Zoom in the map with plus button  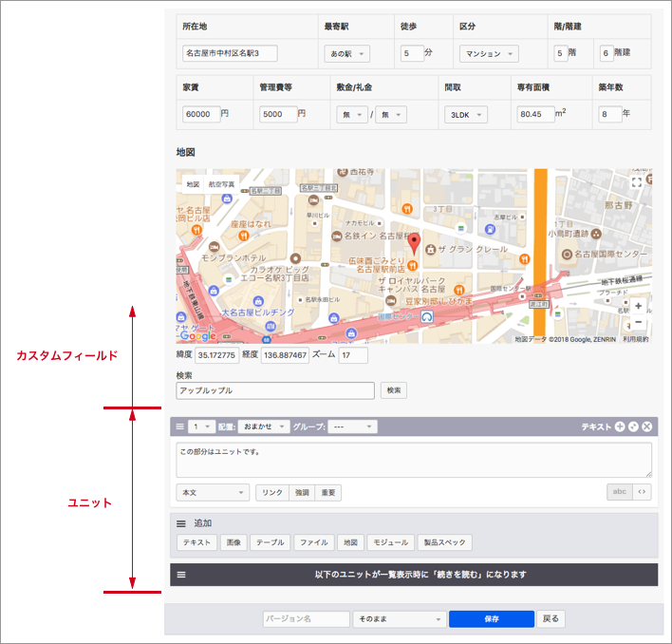coord(638,307)
